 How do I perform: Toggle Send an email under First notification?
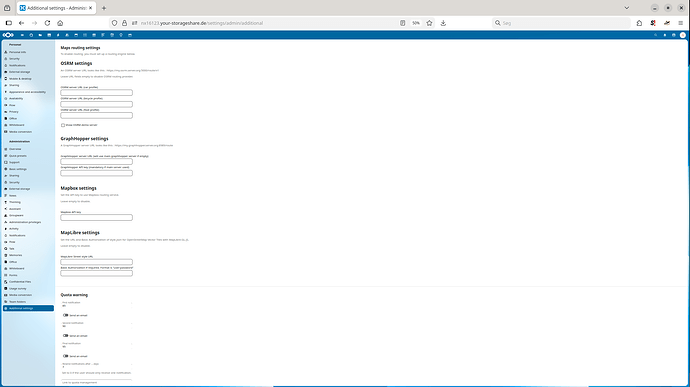point(66,315)
